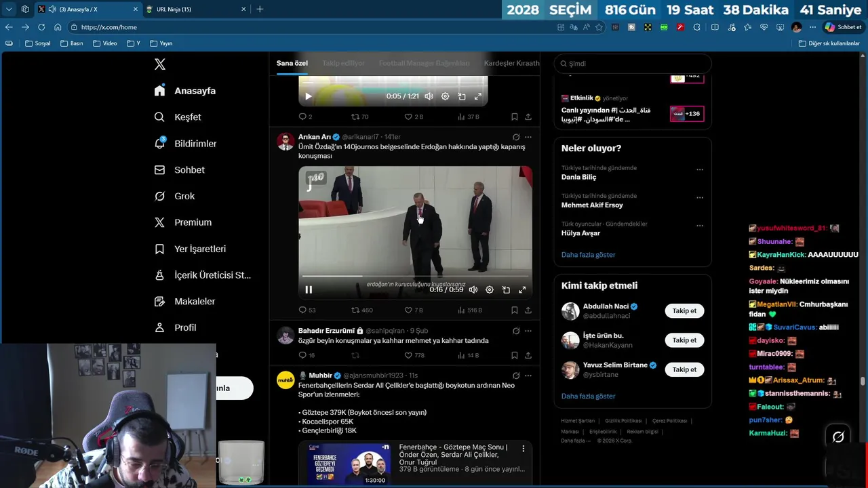Show more under Kimi takip etmeli
The height and width of the screenshot is (488, 868).
pos(589,396)
